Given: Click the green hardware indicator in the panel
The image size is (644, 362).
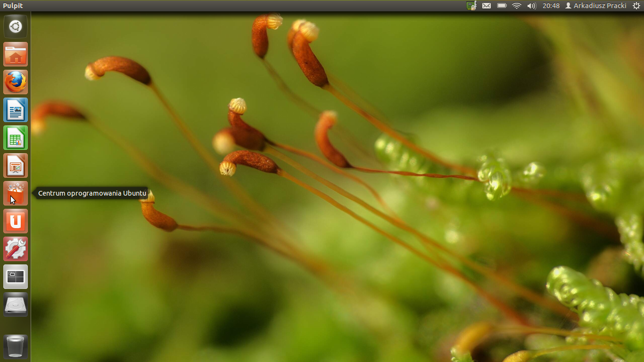Looking at the screenshot, I should point(471,6).
